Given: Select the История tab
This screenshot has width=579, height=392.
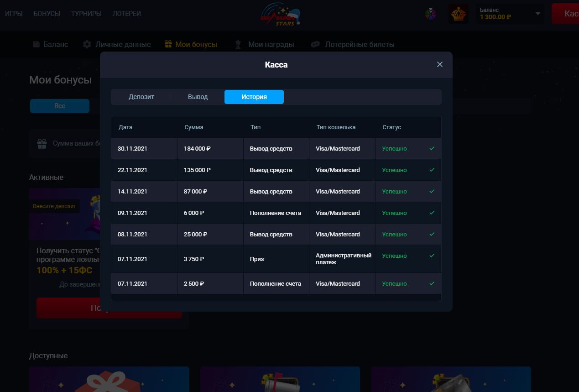Looking at the screenshot, I should tap(254, 97).
